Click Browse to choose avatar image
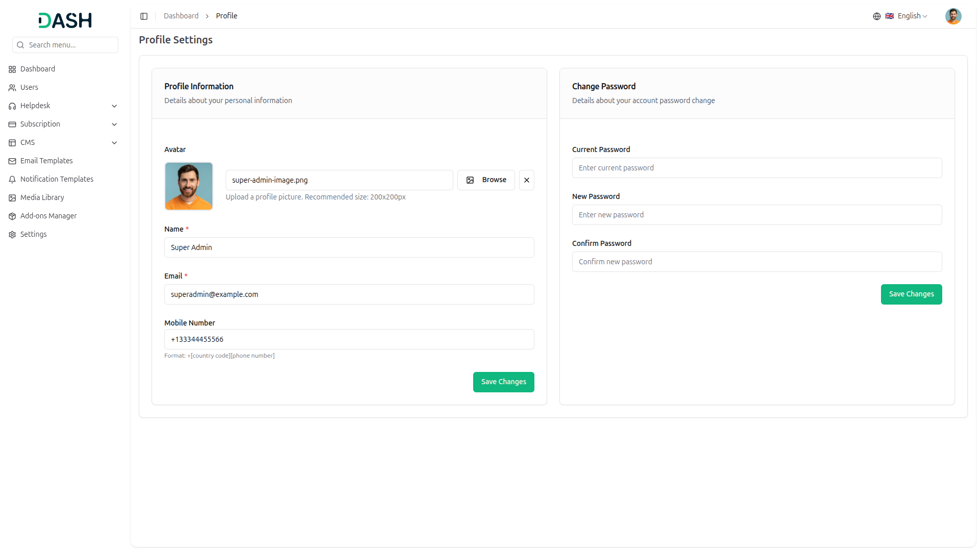 click(x=486, y=180)
